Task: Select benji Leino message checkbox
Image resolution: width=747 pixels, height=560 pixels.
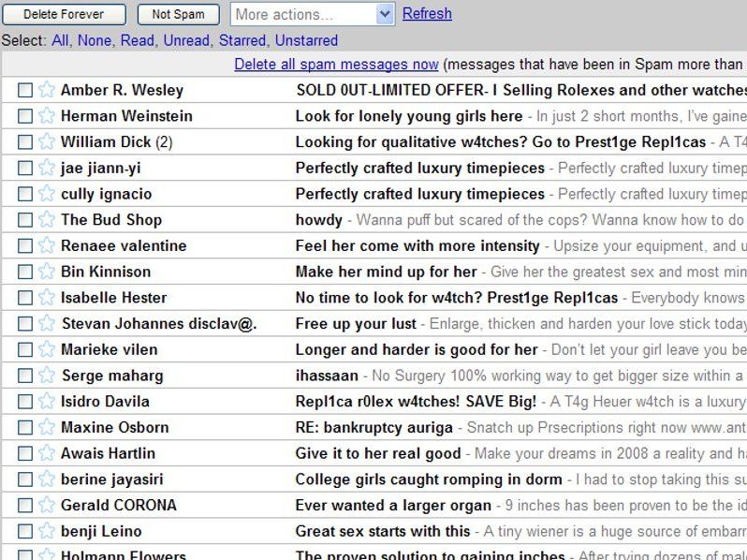Action: point(24,531)
